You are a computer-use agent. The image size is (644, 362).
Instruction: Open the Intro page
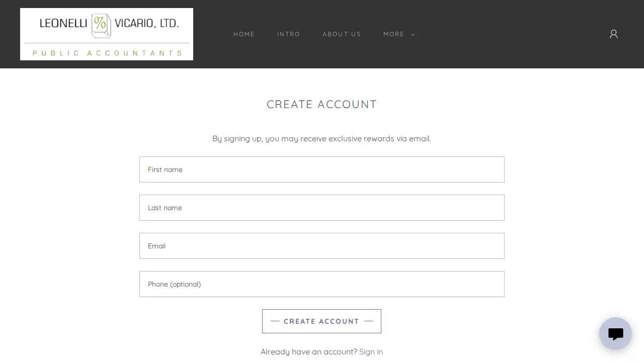click(289, 34)
